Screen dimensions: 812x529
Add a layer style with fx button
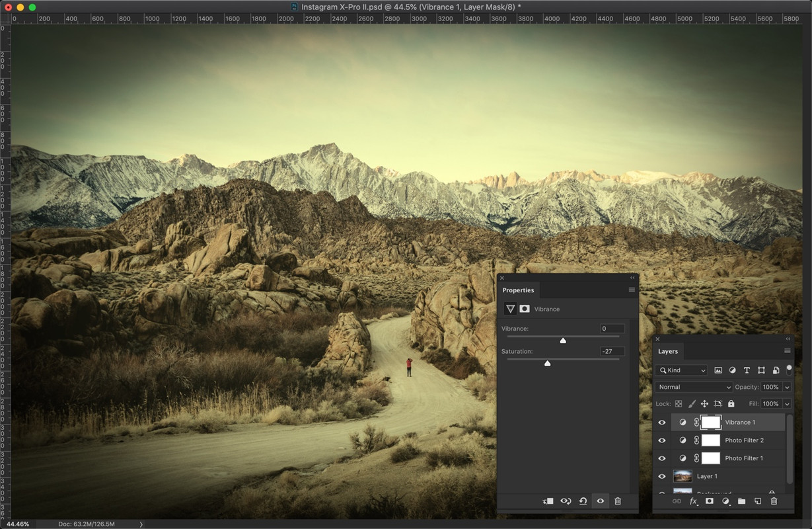coord(694,501)
